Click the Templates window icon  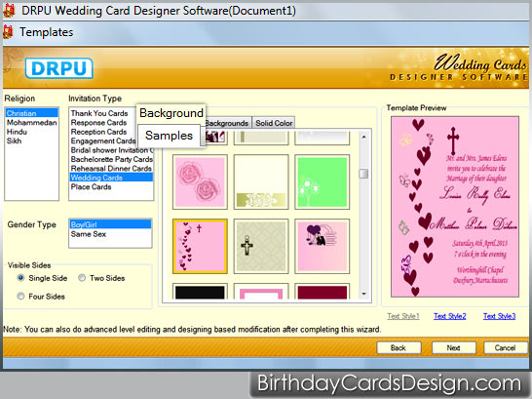(x=8, y=32)
